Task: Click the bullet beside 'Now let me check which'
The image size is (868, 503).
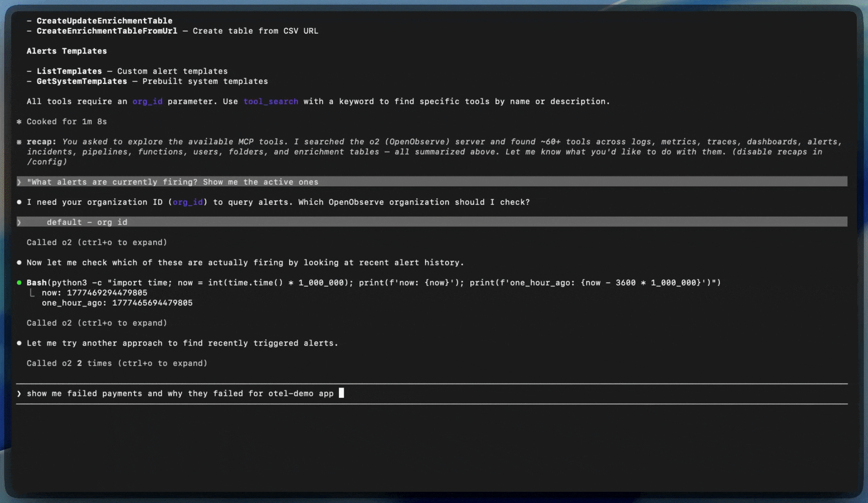Action: coord(19,263)
